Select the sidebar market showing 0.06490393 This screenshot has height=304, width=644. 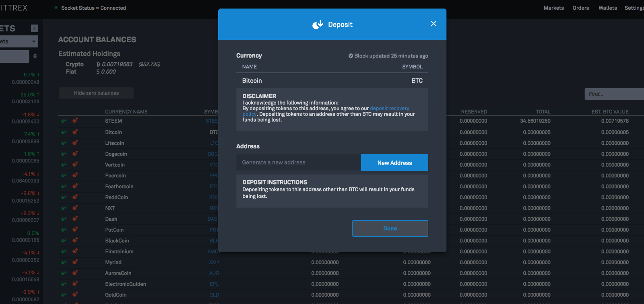point(25,181)
